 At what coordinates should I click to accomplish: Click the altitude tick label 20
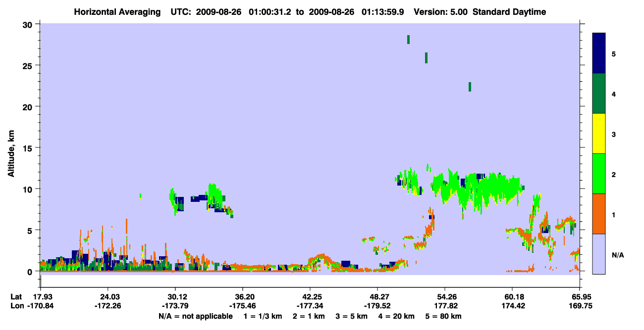(x=28, y=106)
